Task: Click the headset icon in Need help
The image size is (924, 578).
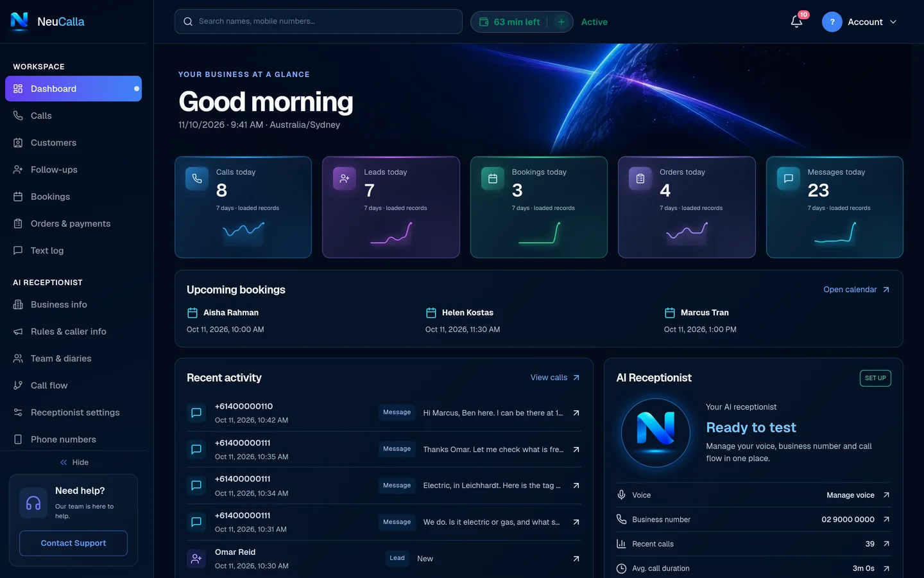Action: 33,503
